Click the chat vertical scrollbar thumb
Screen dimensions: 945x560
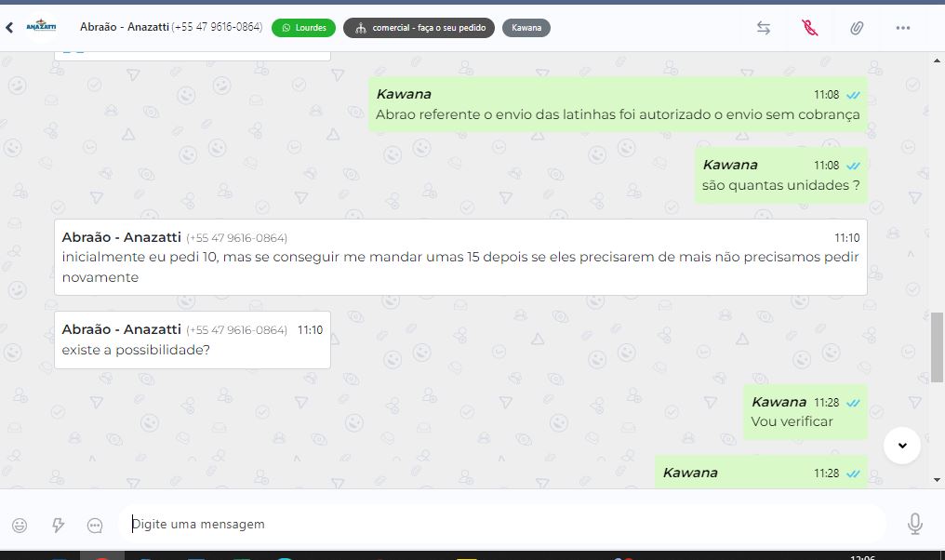937,347
